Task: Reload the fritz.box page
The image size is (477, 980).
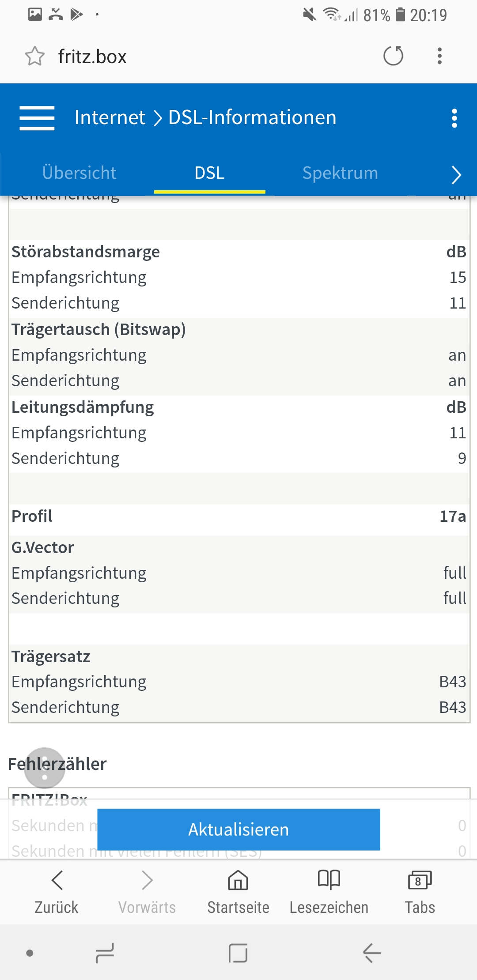Action: 393,56
